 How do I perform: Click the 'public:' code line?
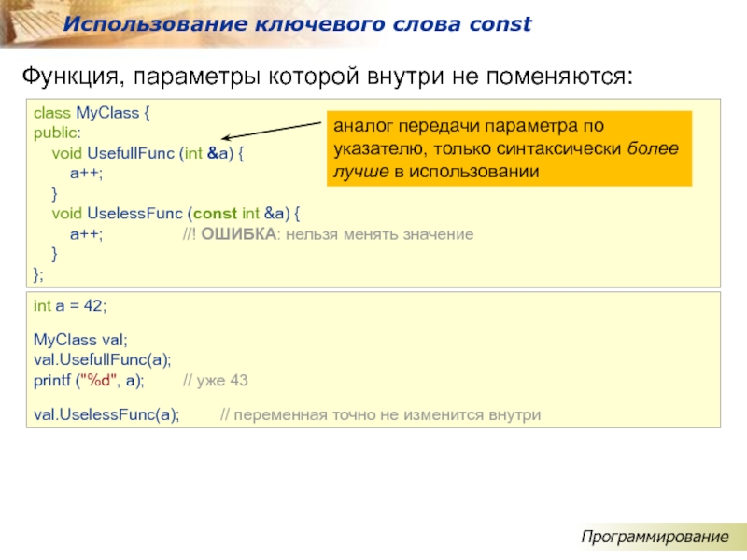[x=57, y=133]
